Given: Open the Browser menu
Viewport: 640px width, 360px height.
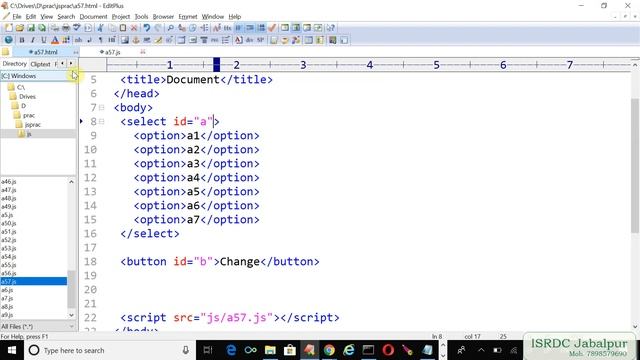Looking at the screenshot, I should tap(163, 17).
